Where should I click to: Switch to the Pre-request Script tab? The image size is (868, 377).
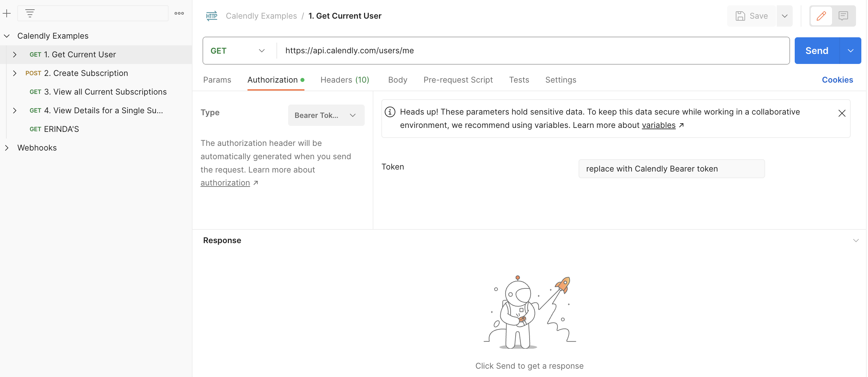point(458,80)
